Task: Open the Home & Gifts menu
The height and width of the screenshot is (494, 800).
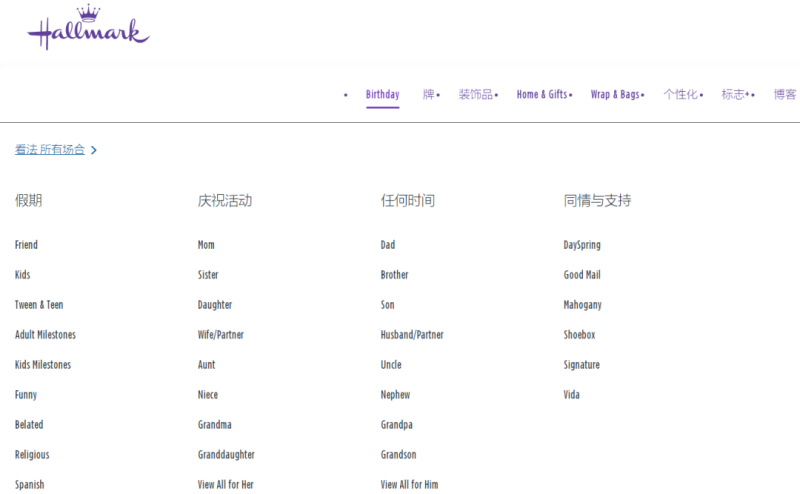Action: tap(541, 95)
